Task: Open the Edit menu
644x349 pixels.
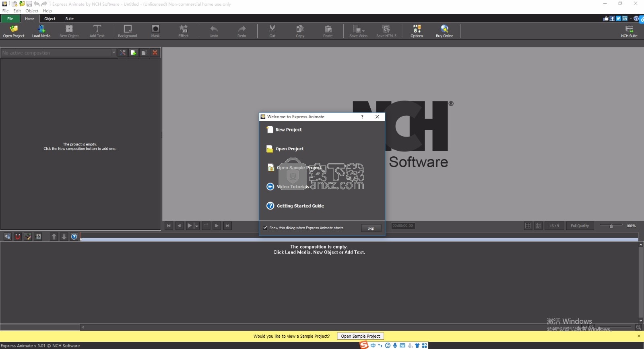Action: pos(17,11)
